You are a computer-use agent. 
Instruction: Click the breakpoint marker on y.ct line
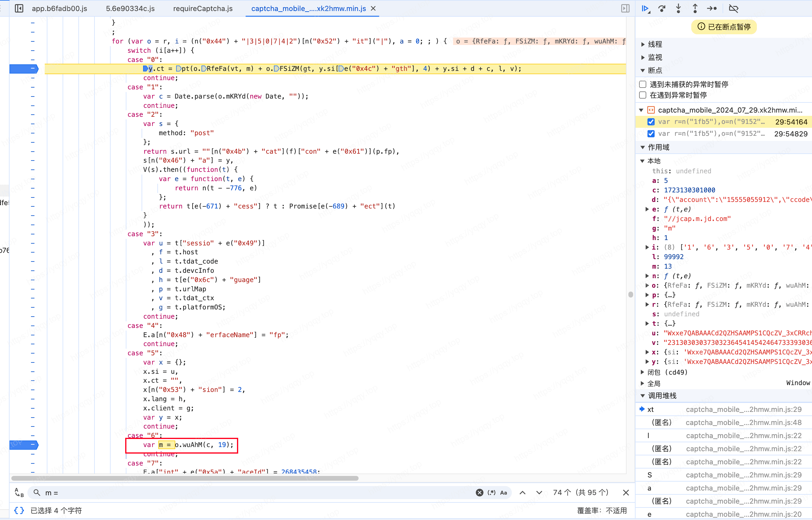[x=24, y=68]
